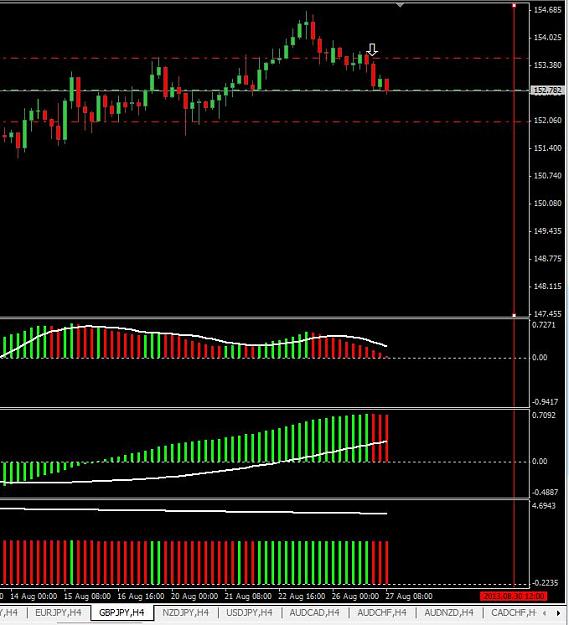Click the 20 Aug 00:00 time label
This screenshot has width=569, height=625.
coord(195,596)
